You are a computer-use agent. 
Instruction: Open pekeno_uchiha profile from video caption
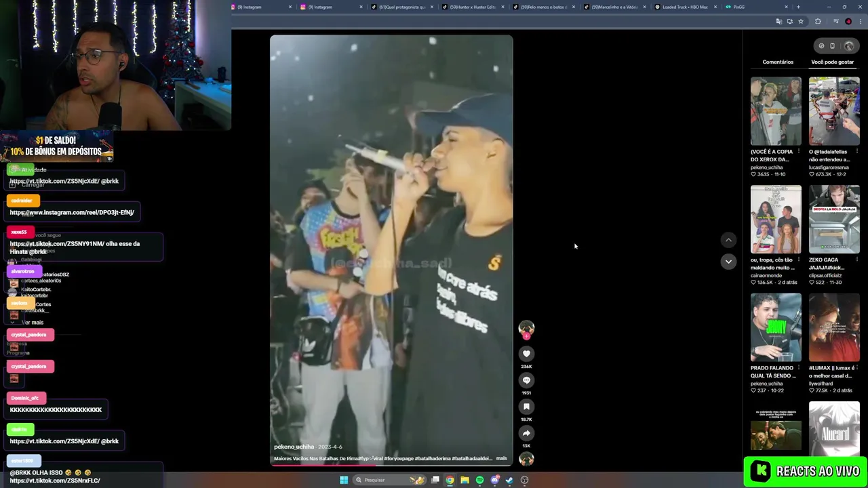coord(294,447)
